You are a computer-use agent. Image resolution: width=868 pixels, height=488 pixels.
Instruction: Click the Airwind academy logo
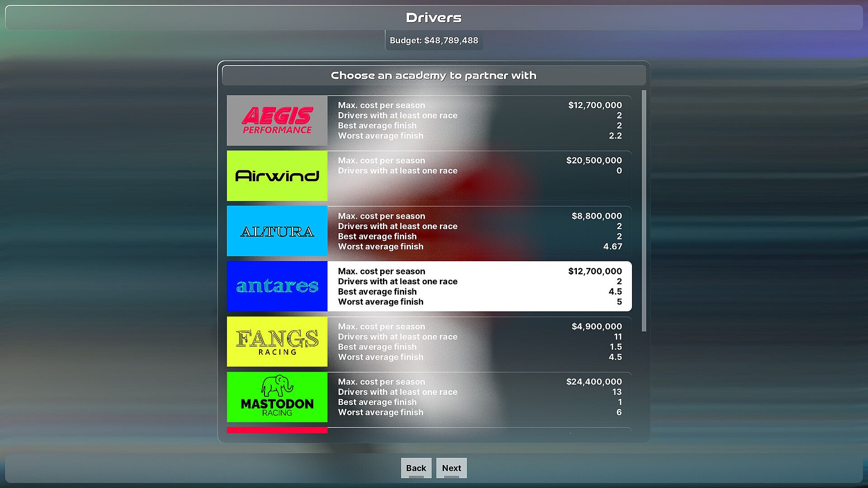coord(277,176)
